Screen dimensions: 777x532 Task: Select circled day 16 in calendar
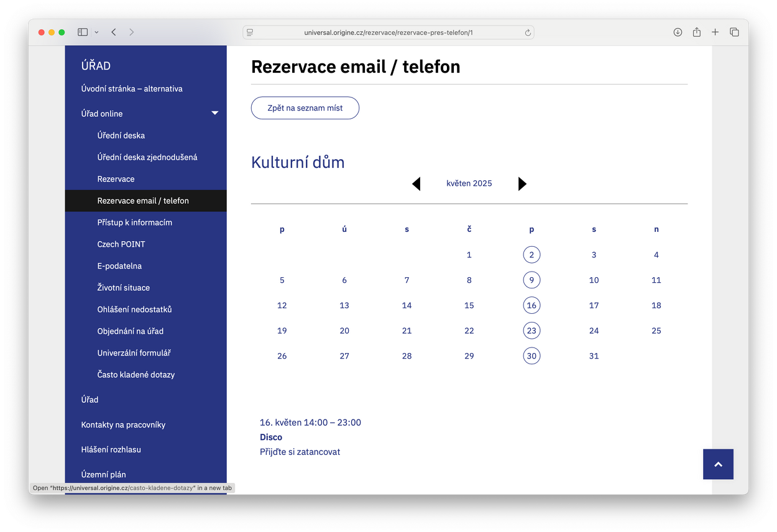coord(531,305)
